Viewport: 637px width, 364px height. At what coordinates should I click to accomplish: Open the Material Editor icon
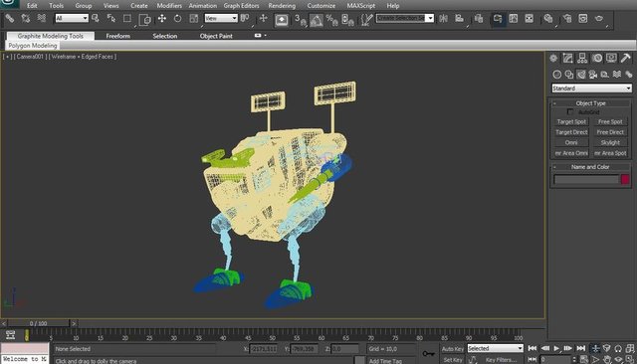click(x=548, y=18)
